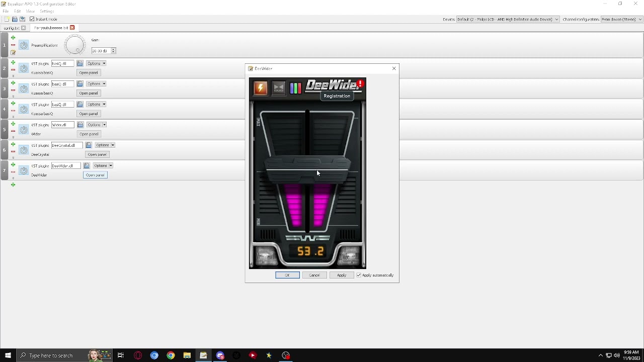Add filter using bottom green plus
The width and height of the screenshot is (644, 362).
[x=13, y=185]
